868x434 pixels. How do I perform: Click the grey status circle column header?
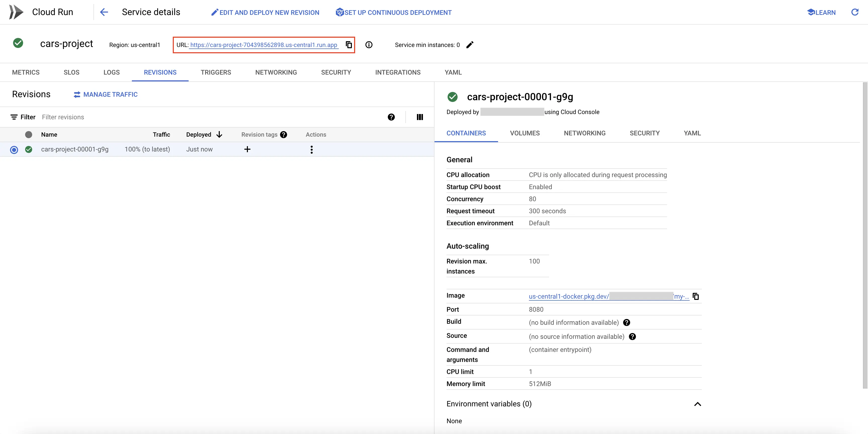point(29,134)
